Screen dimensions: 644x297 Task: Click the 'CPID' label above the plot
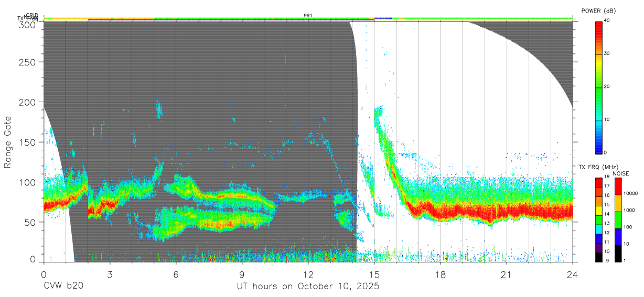pyautogui.click(x=32, y=15)
